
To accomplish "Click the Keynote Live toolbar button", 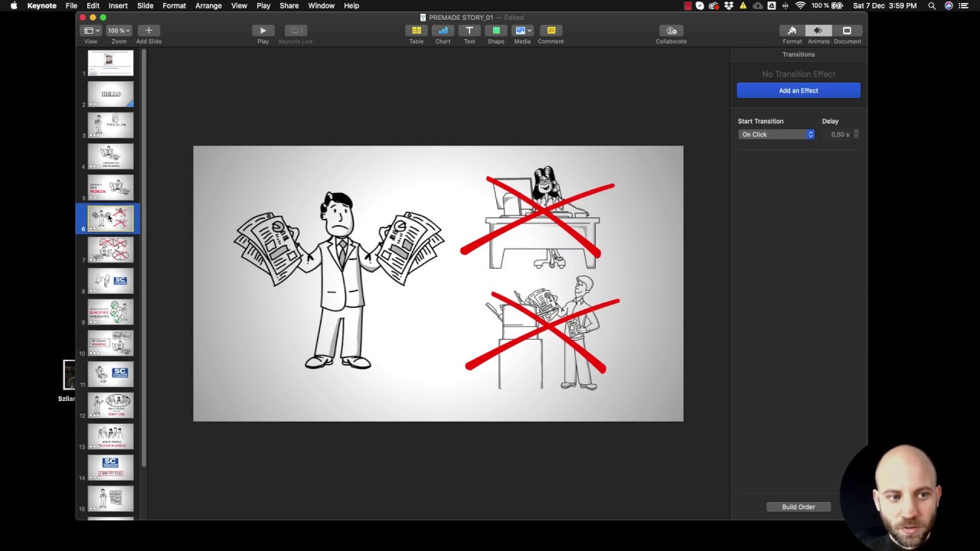I will 296,31.
